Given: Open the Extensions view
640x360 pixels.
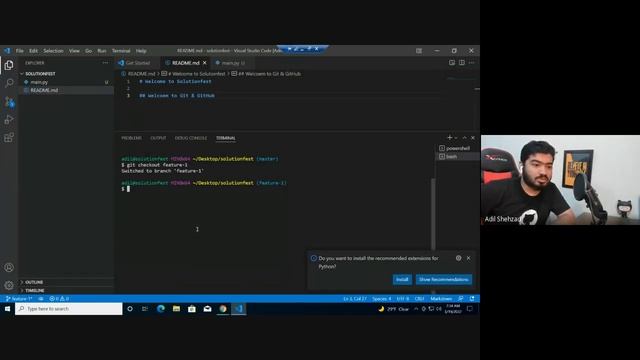Looking at the screenshot, I should click(x=9, y=137).
